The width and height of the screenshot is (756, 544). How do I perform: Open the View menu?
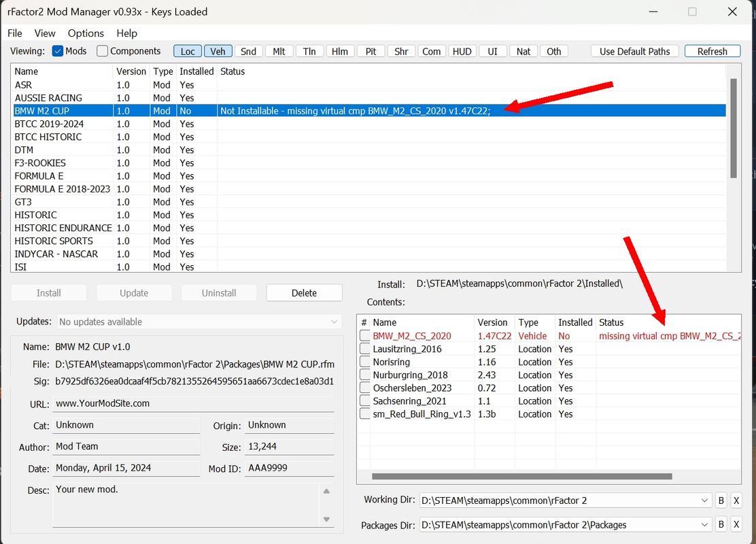click(45, 33)
